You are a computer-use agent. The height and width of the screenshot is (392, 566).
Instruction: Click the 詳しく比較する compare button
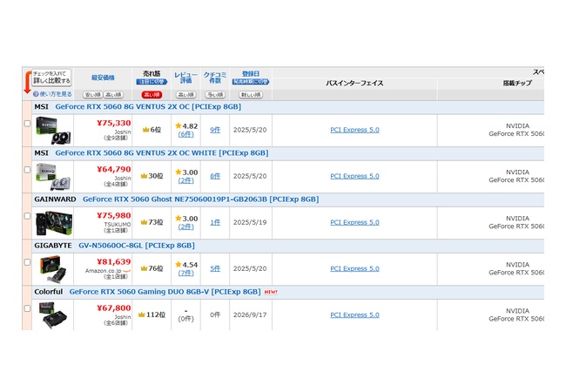point(51,78)
